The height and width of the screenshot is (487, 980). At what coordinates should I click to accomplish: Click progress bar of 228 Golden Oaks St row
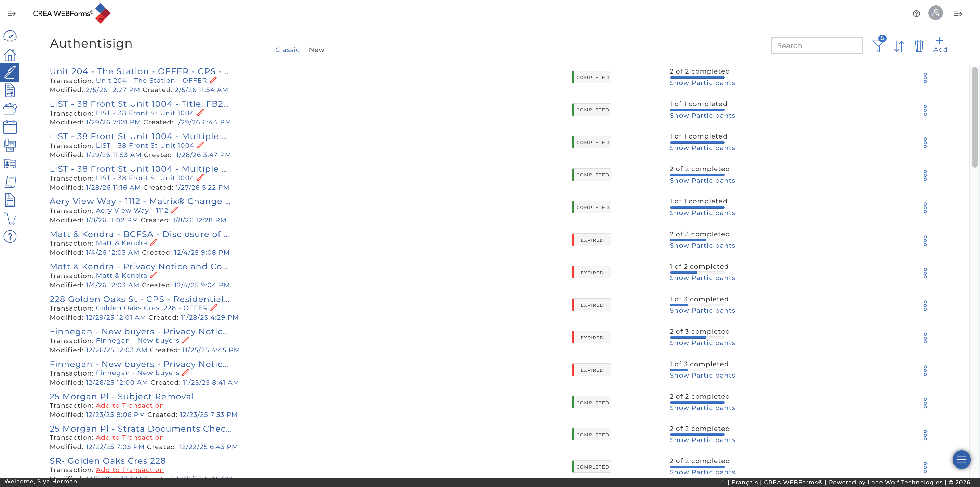click(x=697, y=305)
